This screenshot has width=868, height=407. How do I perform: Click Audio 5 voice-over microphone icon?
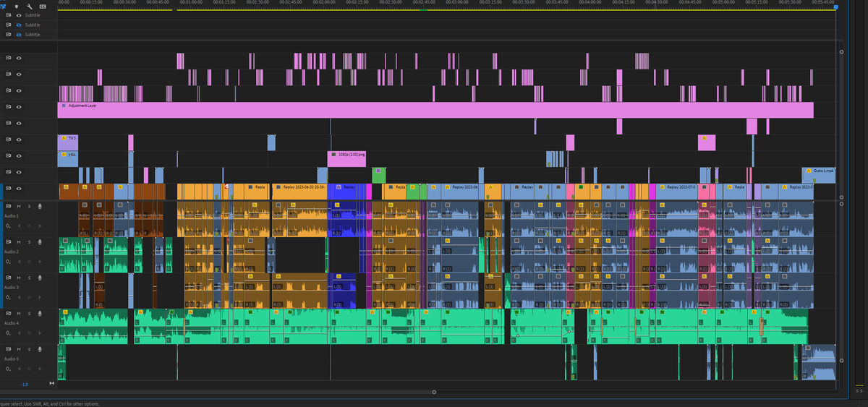click(40, 349)
